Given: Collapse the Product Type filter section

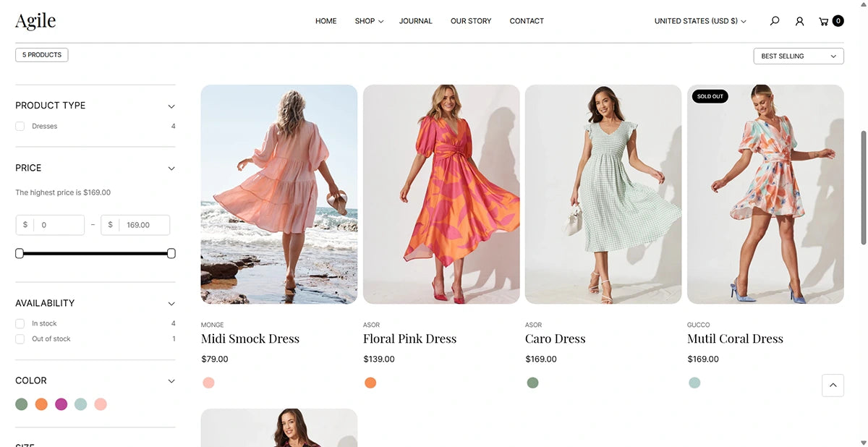Looking at the screenshot, I should pos(171,106).
